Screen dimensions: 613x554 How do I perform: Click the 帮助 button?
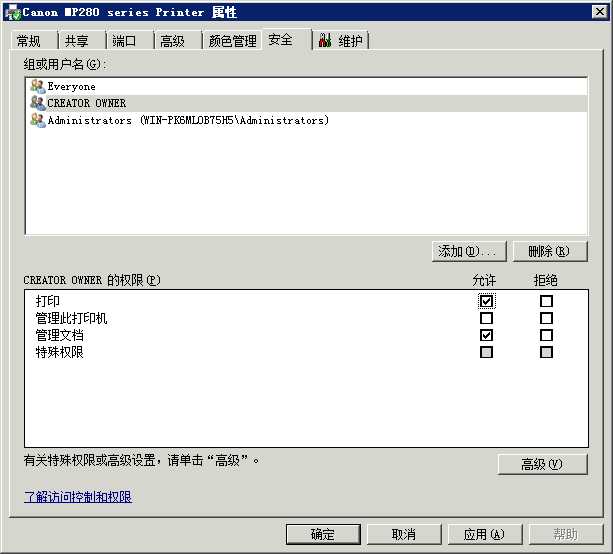(x=566, y=534)
